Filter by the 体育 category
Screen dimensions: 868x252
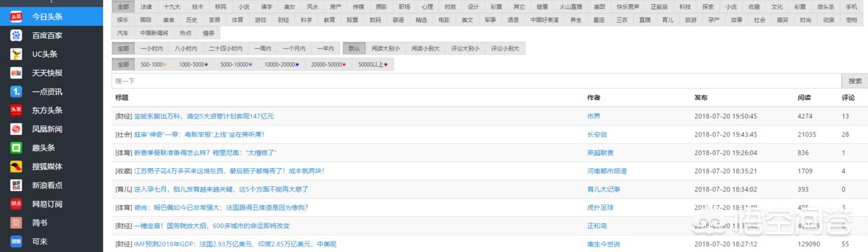tap(237, 20)
